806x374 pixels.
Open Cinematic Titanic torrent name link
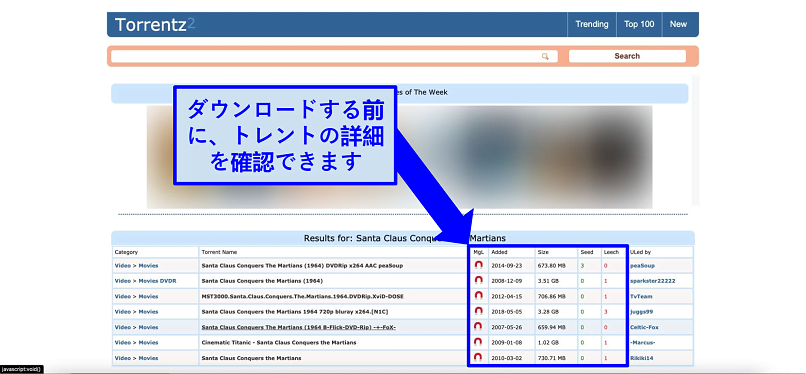coord(279,343)
